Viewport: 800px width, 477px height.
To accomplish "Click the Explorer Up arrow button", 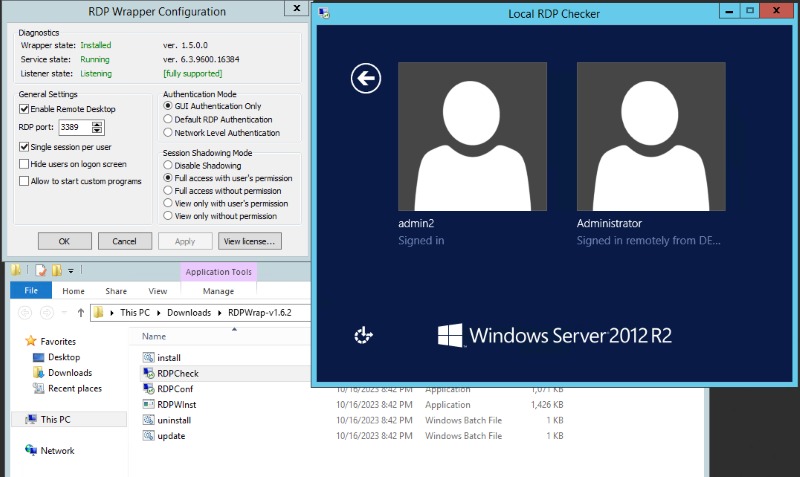I will point(81,313).
